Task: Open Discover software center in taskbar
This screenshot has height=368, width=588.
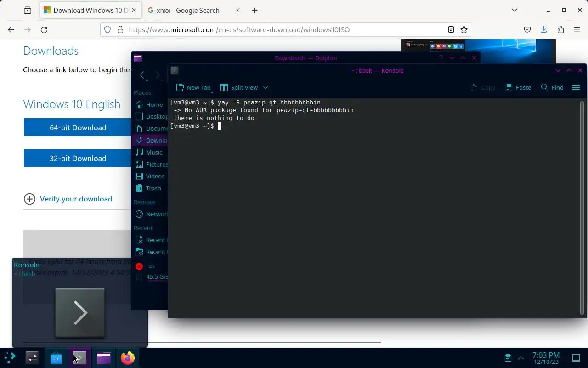Action: coord(56,357)
